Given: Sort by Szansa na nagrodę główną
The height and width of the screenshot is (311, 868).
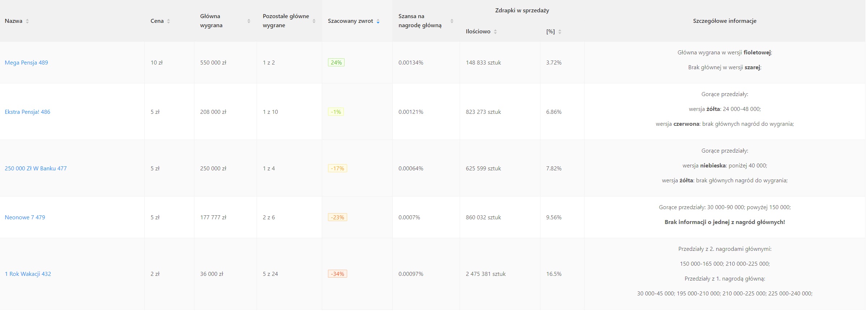Looking at the screenshot, I should 452,21.
